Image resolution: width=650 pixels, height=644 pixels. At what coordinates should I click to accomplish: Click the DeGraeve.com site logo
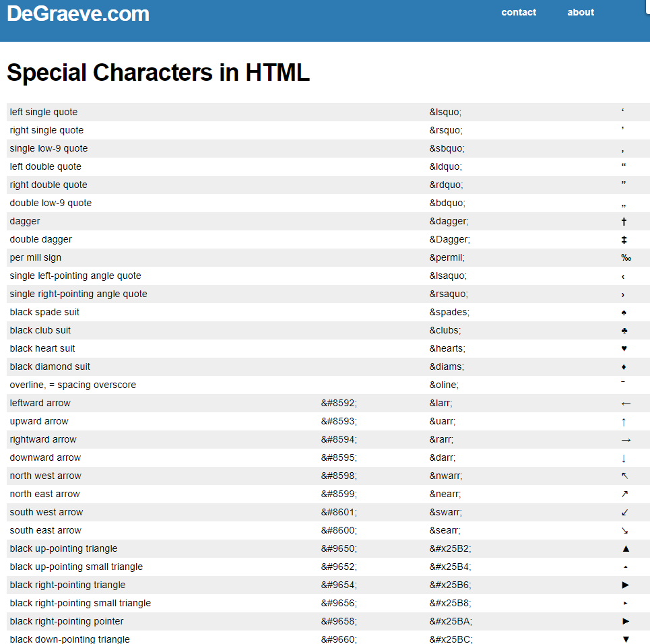click(x=78, y=13)
